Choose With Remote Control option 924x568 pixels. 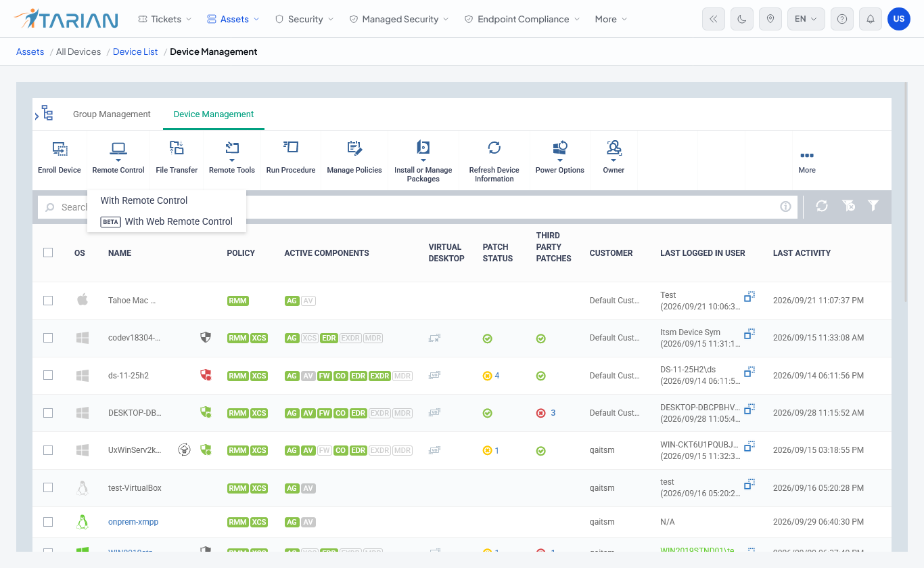pyautogui.click(x=144, y=200)
